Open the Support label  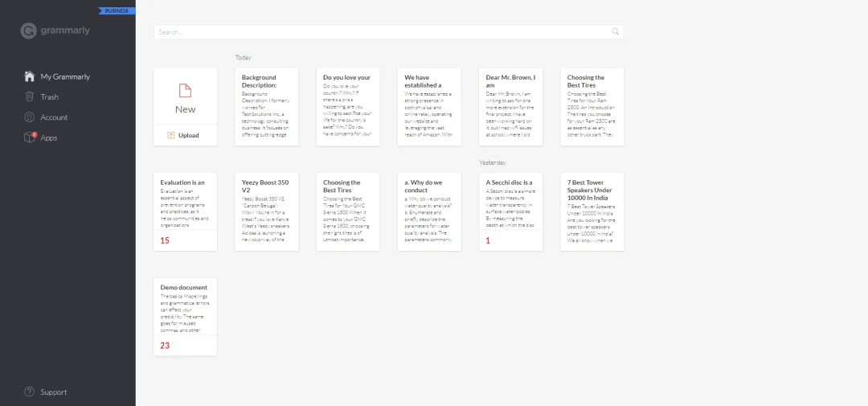[x=53, y=392]
